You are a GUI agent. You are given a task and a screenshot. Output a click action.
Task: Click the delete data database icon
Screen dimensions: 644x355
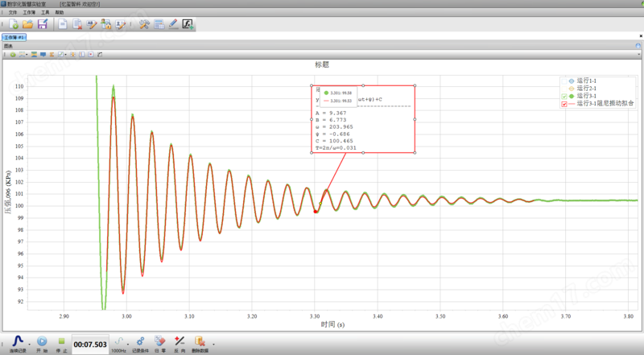[200, 341]
